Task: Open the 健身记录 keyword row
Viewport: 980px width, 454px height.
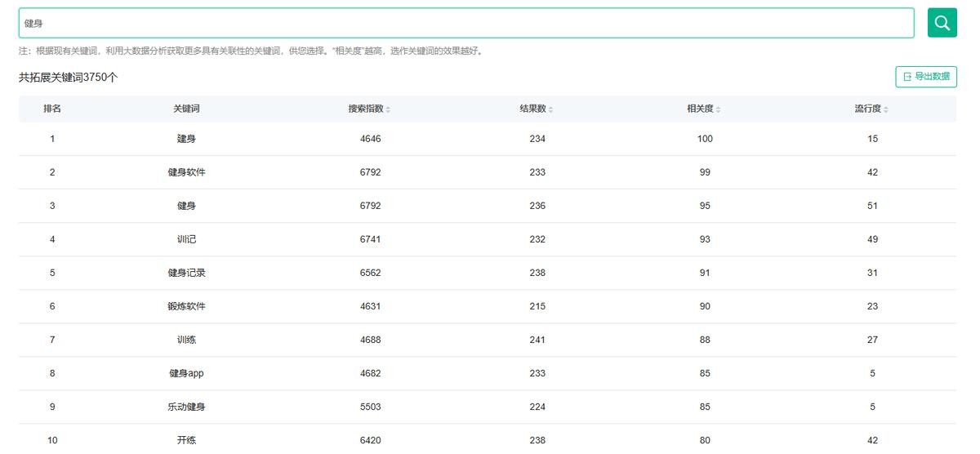Action: pos(186,273)
